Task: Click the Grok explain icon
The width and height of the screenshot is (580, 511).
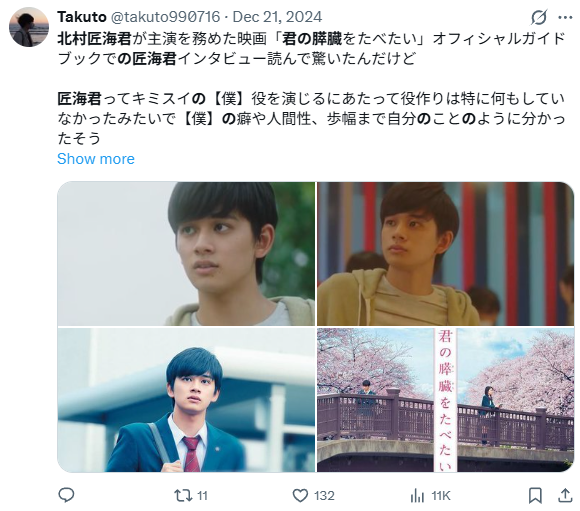Action: [x=539, y=17]
